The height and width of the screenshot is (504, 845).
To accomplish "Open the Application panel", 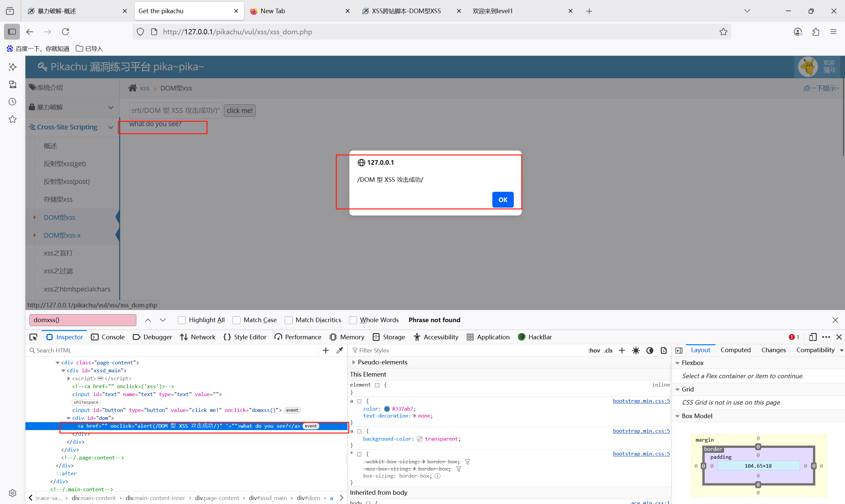I will [x=488, y=337].
